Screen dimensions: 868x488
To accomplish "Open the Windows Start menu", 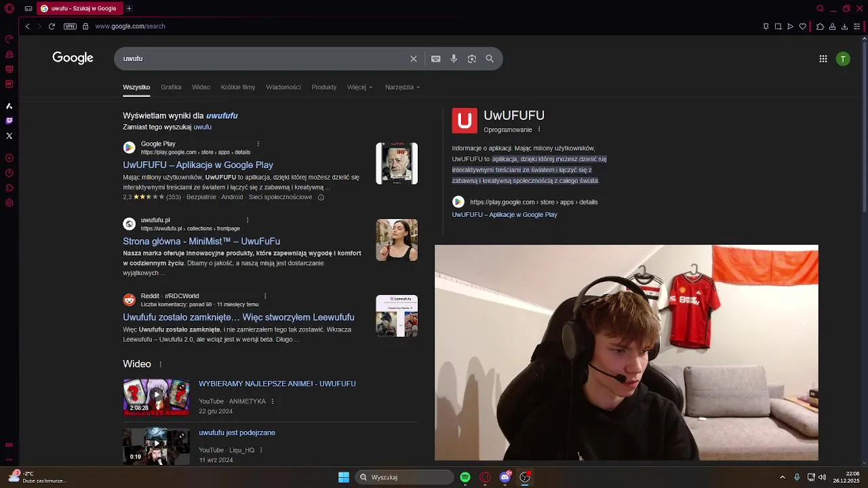I will (344, 477).
